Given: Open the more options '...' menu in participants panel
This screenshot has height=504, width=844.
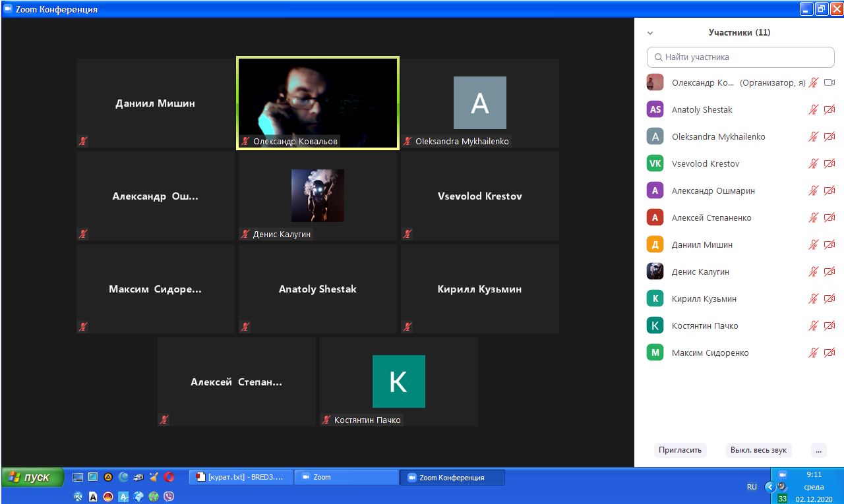Looking at the screenshot, I should [x=818, y=451].
